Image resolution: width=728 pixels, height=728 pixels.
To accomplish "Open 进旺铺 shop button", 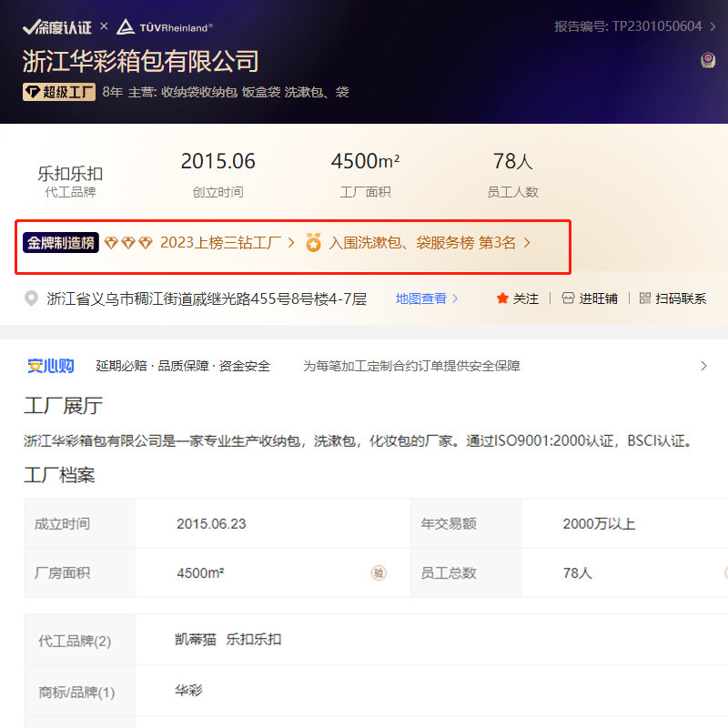I will (589, 298).
